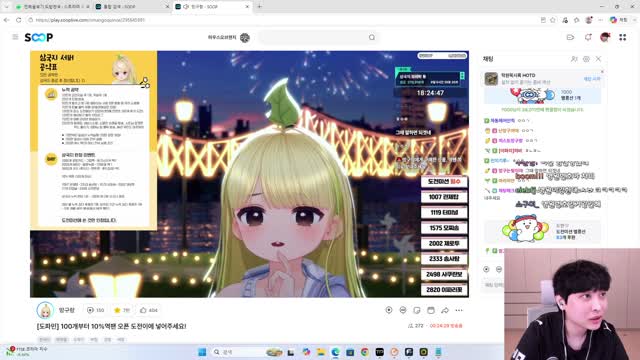This screenshot has height=360, width=640.
Task: Go to the SOOP home logo
Action: tap(39, 38)
